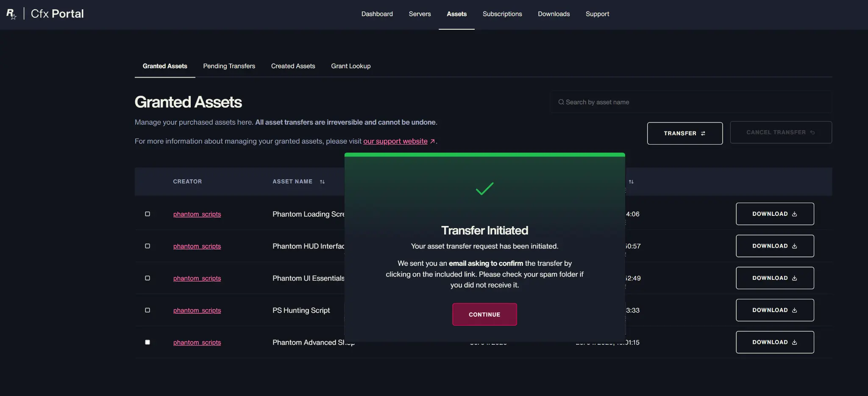Open phantom_scripts link in Phantom UI Essentials row
Screen dimensions: 868x396
pyautogui.click(x=197, y=278)
